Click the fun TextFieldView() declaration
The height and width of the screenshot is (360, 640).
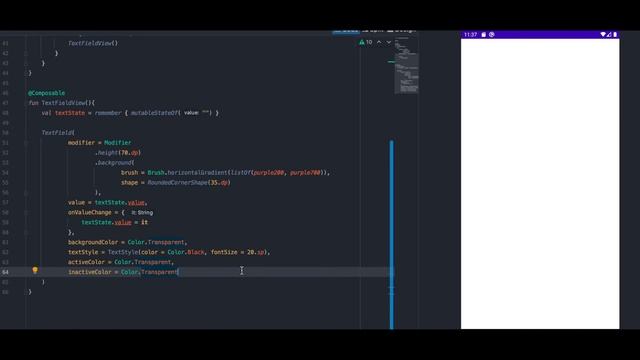(x=62, y=103)
